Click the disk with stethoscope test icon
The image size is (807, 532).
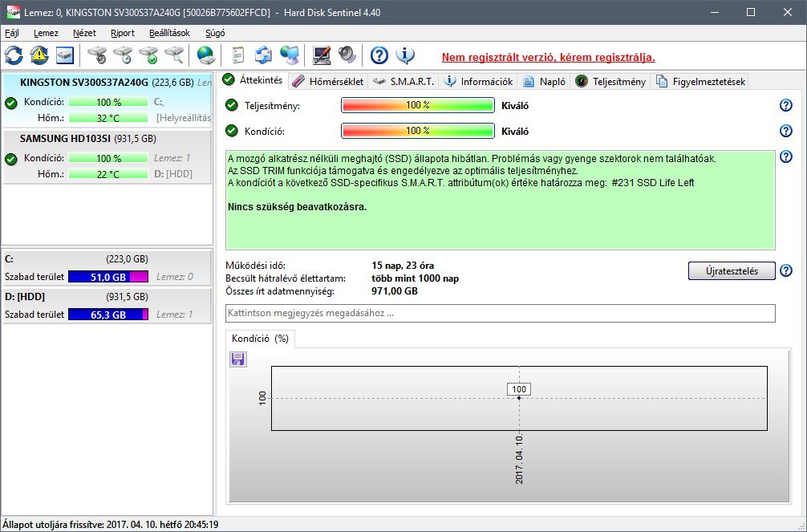pos(97,55)
